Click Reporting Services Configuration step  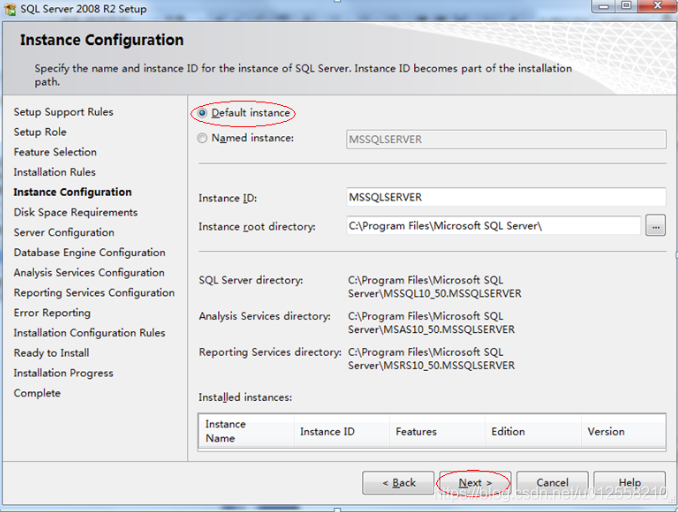(x=94, y=293)
